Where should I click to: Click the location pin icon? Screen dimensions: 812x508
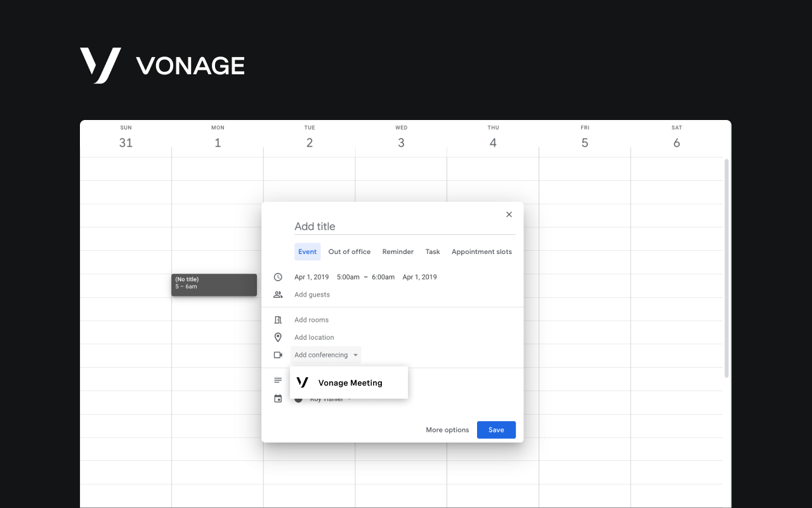[278, 337]
